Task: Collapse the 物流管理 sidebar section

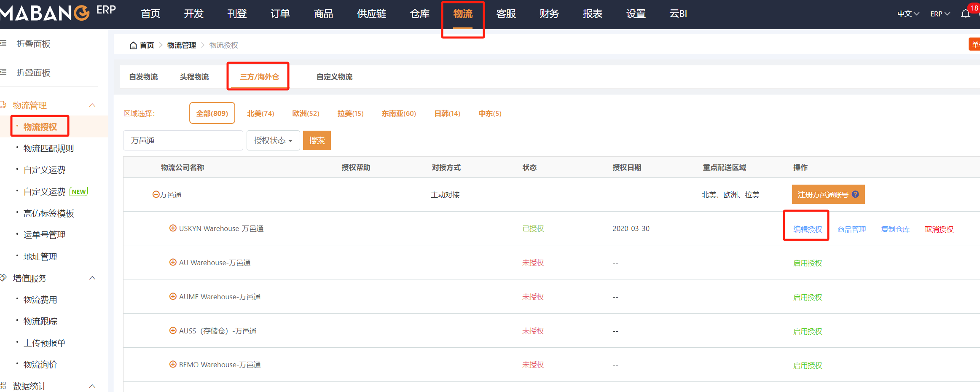Action: click(92, 105)
